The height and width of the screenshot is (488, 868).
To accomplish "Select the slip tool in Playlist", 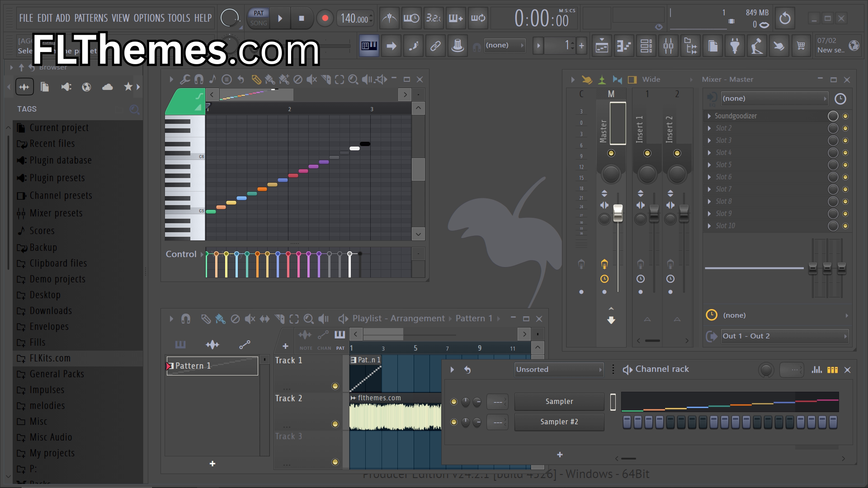I will pos(264,319).
